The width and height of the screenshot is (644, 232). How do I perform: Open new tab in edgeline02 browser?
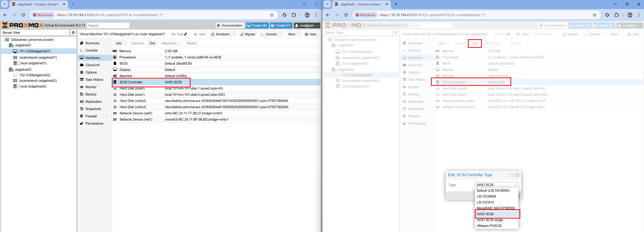pos(396,4)
